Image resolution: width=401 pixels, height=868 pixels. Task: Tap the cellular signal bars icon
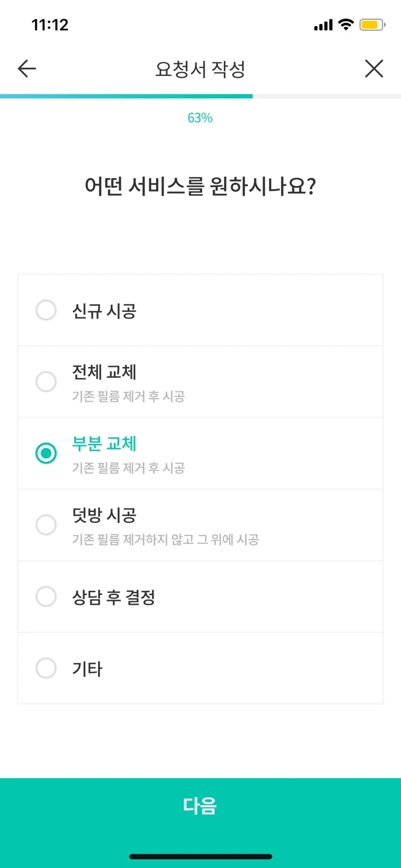pyautogui.click(x=322, y=23)
